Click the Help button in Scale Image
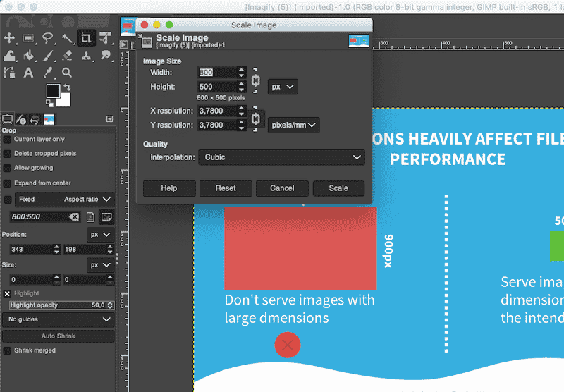The height and width of the screenshot is (392, 564). (x=169, y=188)
